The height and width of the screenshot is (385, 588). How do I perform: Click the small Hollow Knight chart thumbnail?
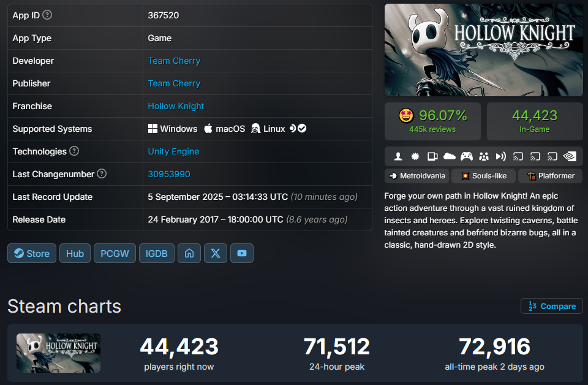pos(59,353)
